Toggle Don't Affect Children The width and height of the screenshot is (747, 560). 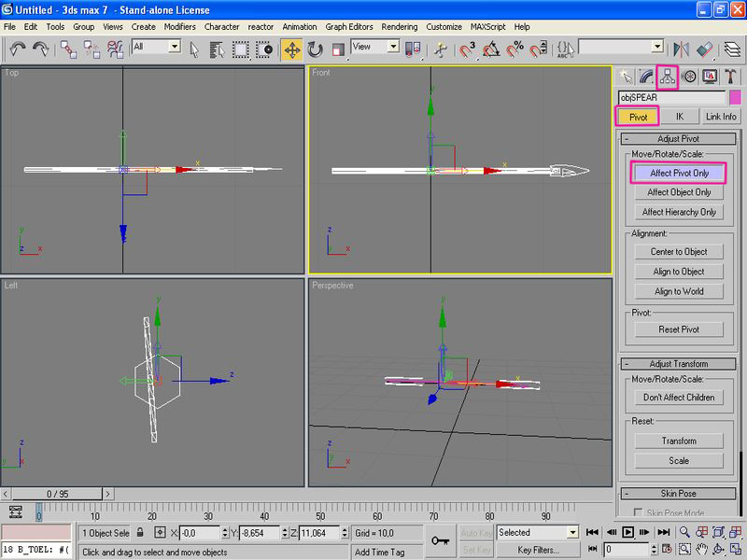point(679,398)
